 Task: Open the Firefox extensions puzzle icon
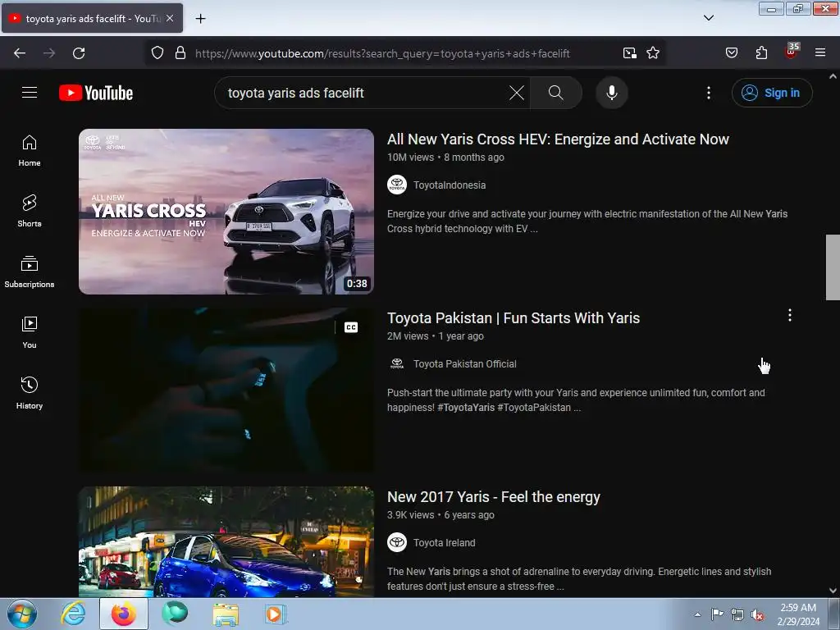[761, 53]
